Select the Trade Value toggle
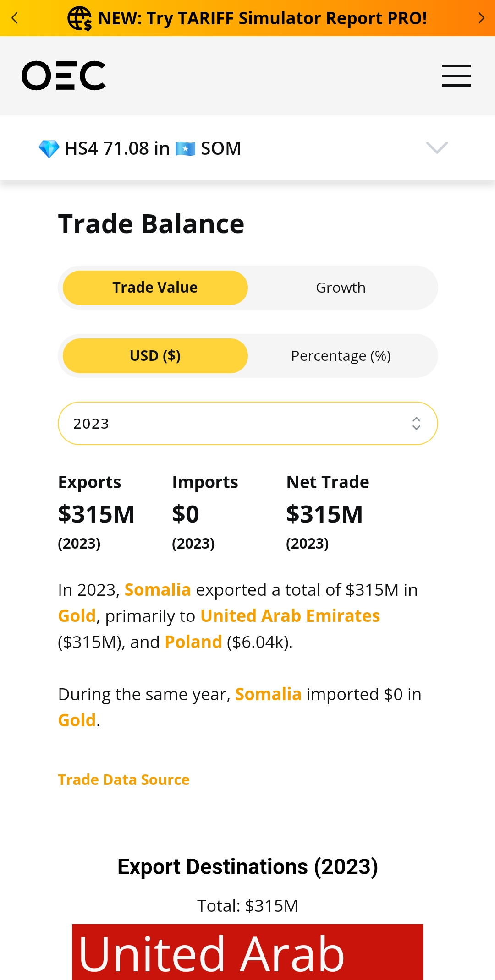This screenshot has height=980, width=495. pos(155,288)
